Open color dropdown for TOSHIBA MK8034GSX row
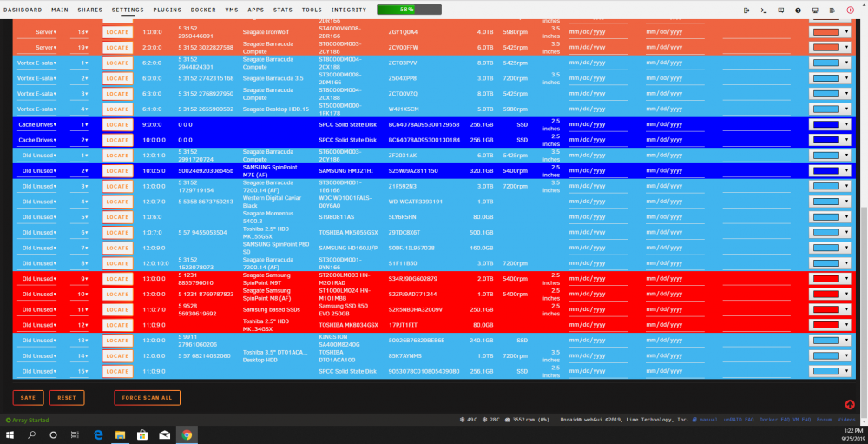The image size is (868, 444). pyautogui.click(x=829, y=325)
